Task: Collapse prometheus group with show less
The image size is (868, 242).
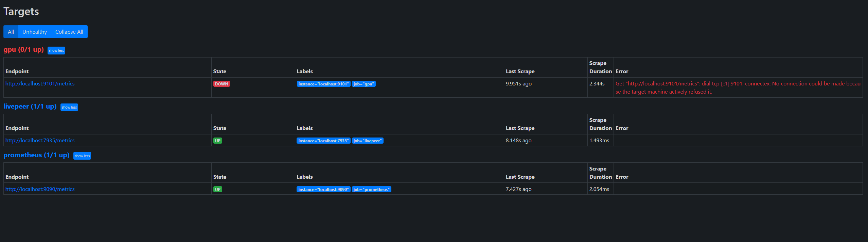Action: [82, 156]
